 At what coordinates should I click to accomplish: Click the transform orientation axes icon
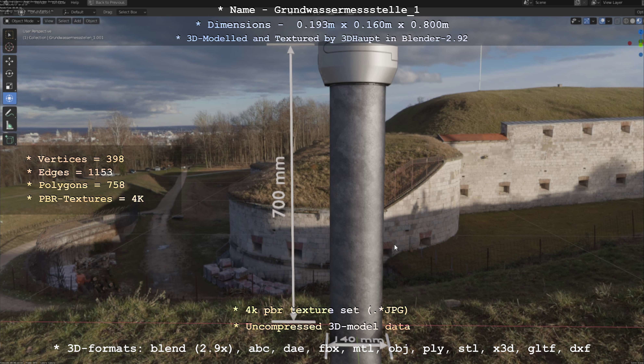[x=66, y=12]
